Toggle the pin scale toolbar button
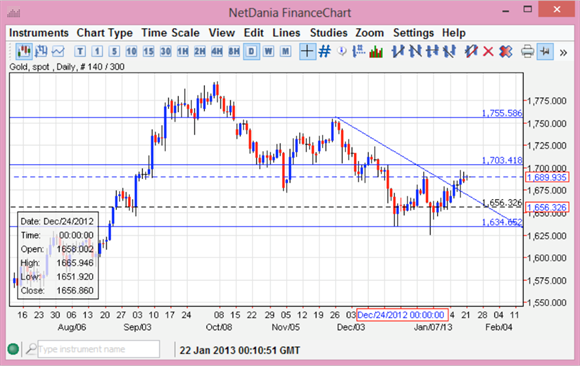This screenshot has height=366, width=580. 545,51
